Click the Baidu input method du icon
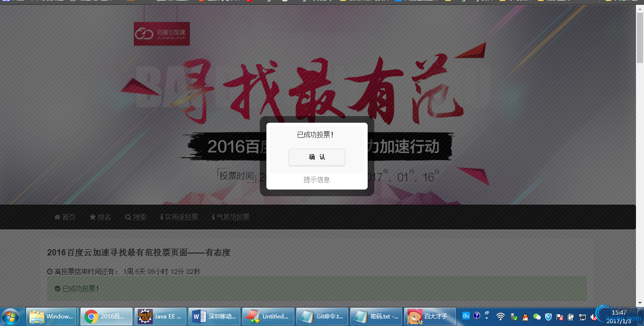 click(x=466, y=316)
